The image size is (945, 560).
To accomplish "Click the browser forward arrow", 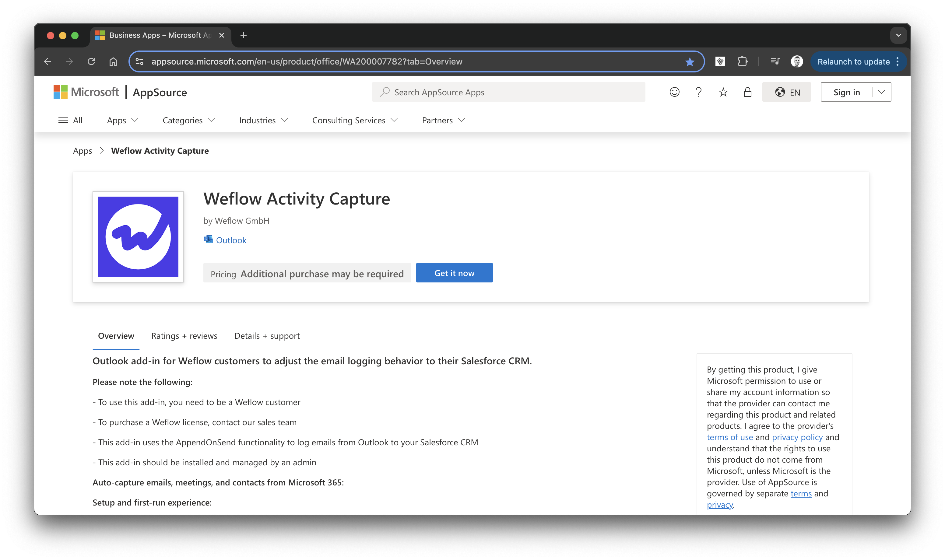I will click(69, 61).
